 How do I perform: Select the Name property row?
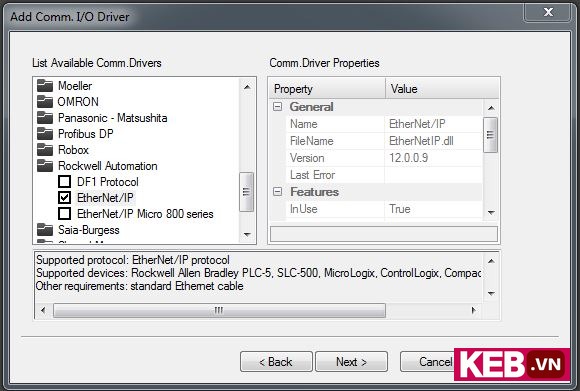tap(384, 124)
